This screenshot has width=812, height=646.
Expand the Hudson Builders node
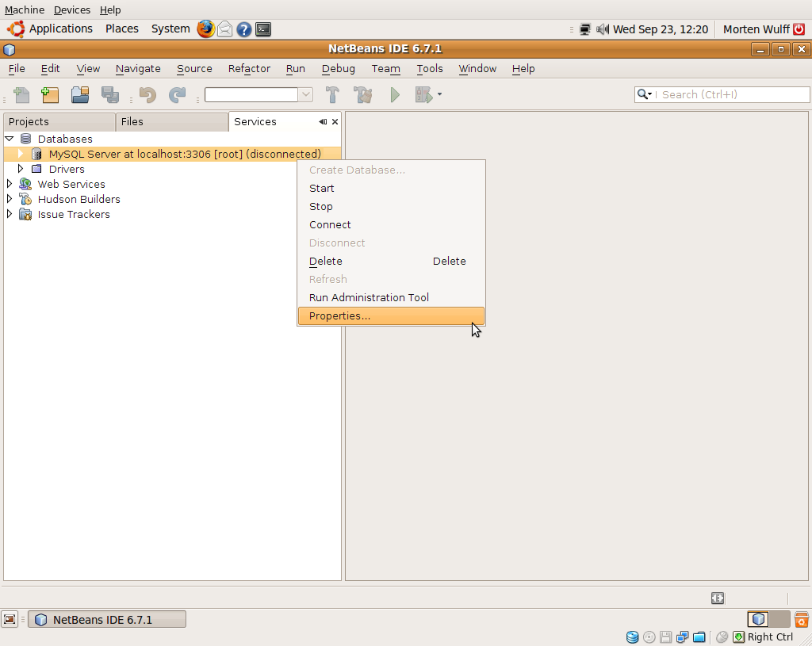10,199
